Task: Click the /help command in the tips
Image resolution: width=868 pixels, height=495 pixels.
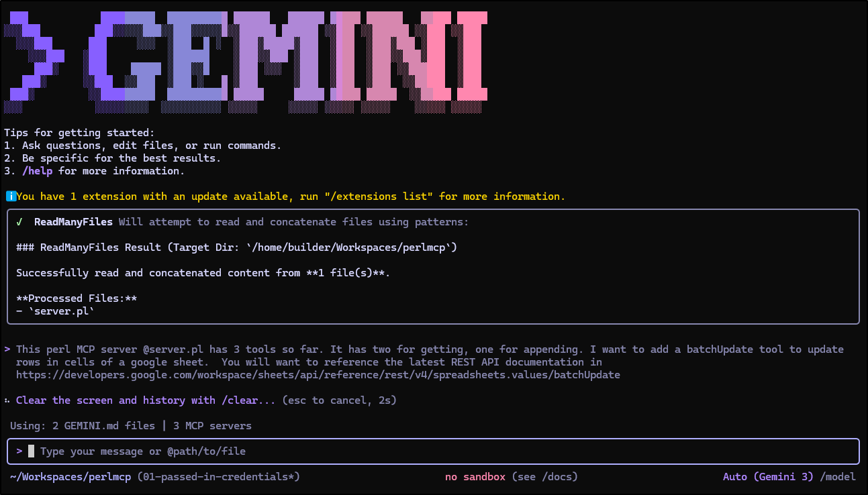Action: [37, 171]
